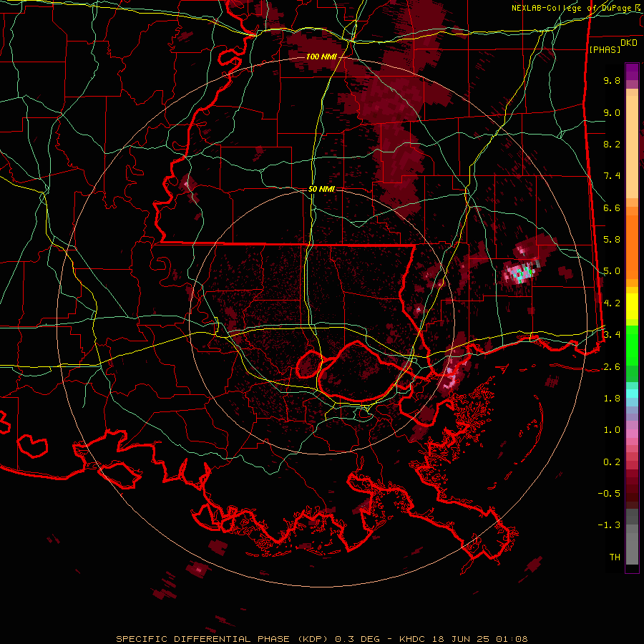Click the -1.3 value on color scale
The width and height of the screenshot is (644, 644).
(609, 525)
